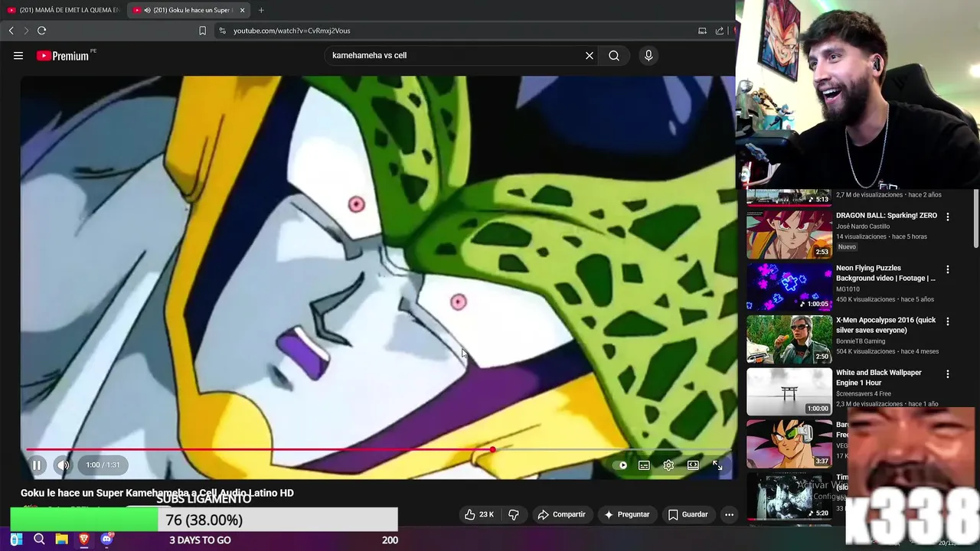Open menu for Neon Flying Puzzles video
The height and width of the screenshot is (551, 980).
[948, 269]
